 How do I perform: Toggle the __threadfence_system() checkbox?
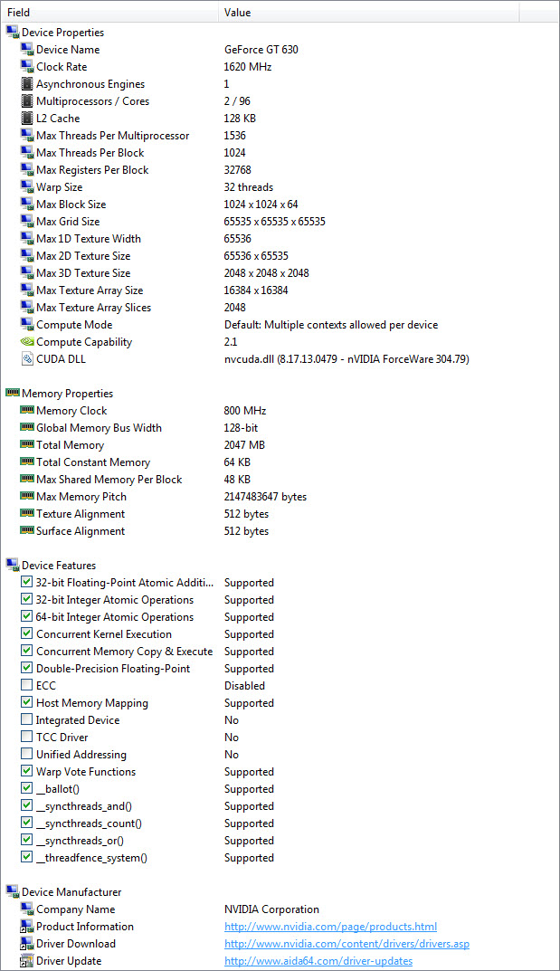coord(26,857)
